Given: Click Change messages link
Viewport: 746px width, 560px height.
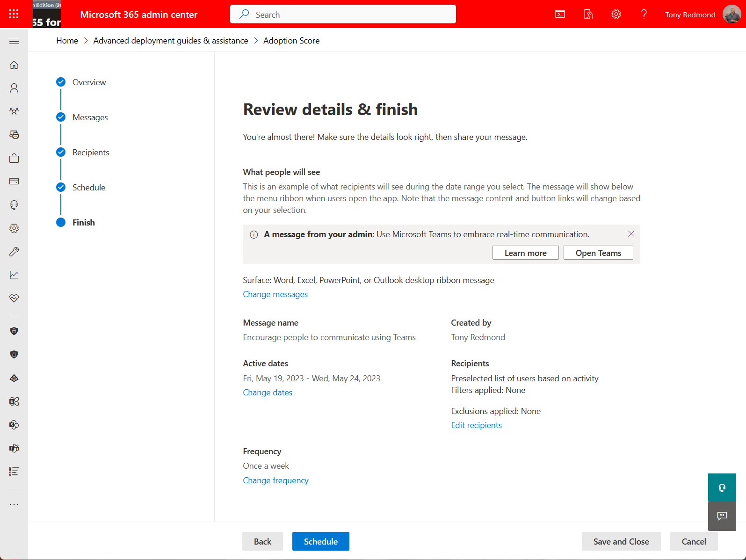Looking at the screenshot, I should pos(275,294).
